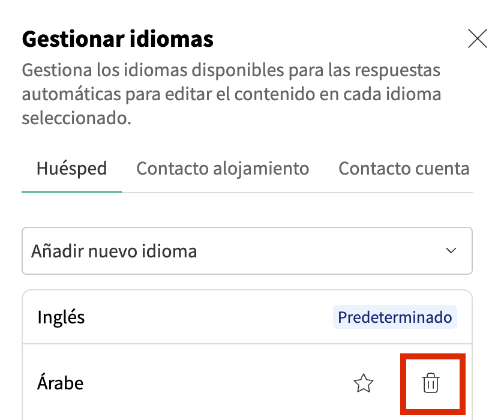Set Árabe as default using star icon
The height and width of the screenshot is (420, 504).
(364, 383)
